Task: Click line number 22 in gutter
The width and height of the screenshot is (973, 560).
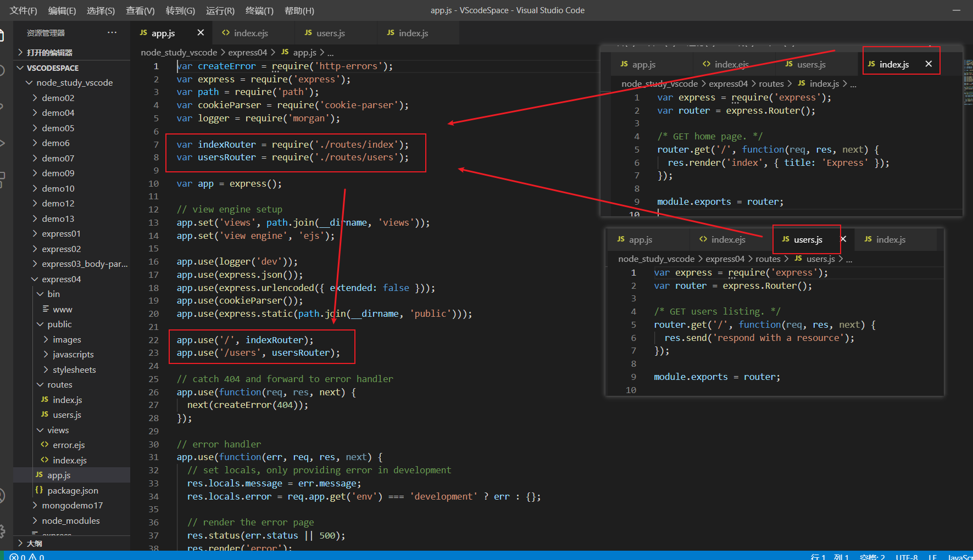Action: point(154,340)
